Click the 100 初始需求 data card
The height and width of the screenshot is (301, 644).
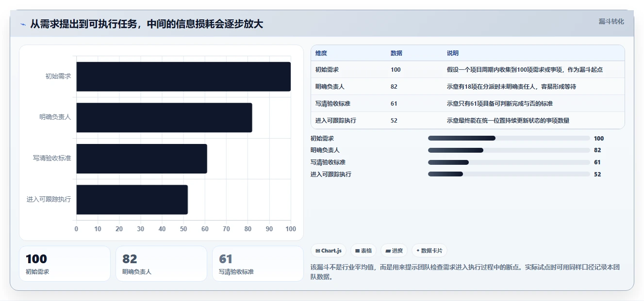click(x=65, y=264)
